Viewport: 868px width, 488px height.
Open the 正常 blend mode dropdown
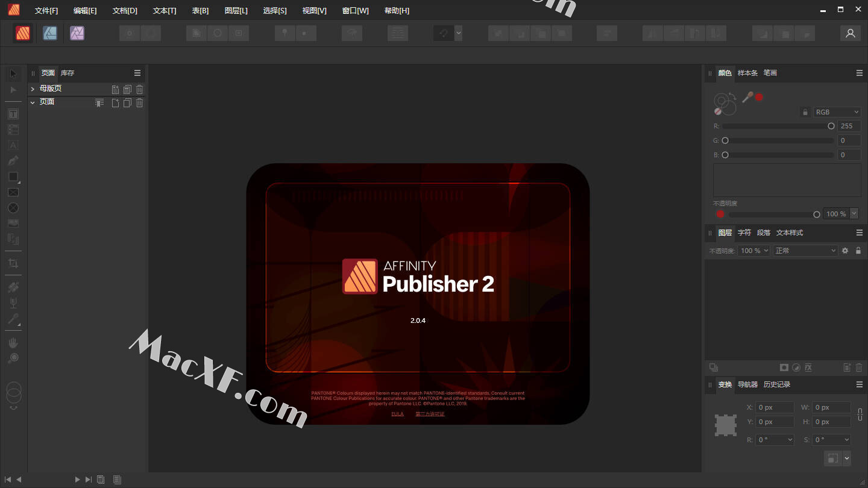point(805,251)
